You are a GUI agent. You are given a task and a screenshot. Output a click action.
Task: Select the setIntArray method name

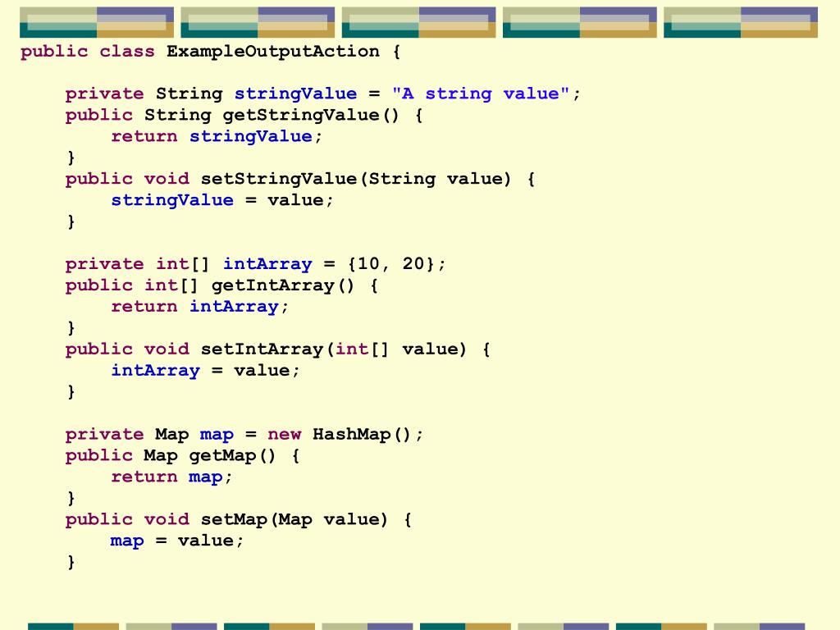point(262,349)
